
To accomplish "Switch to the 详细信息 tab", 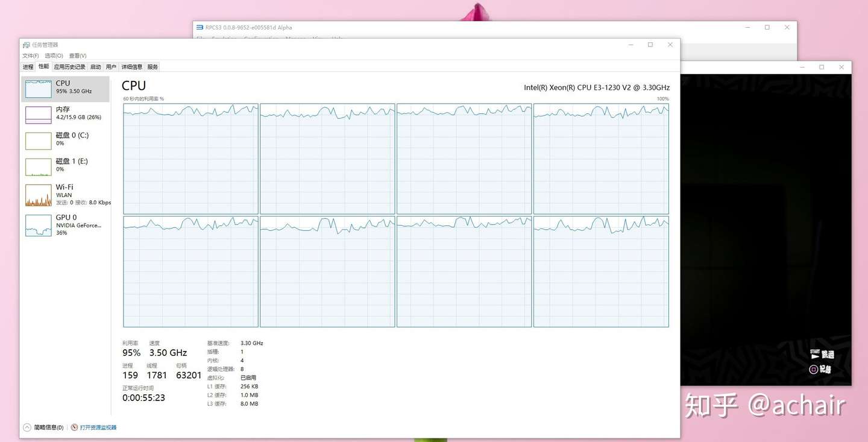I will click(x=131, y=66).
